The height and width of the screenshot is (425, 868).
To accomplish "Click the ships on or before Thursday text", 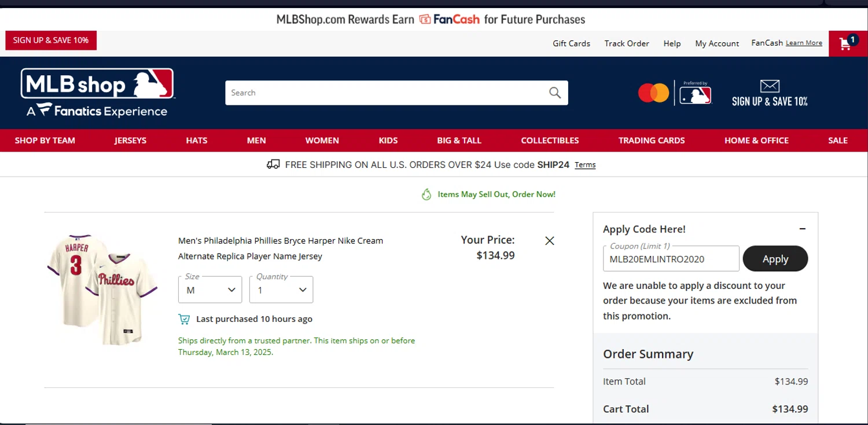I will [296, 346].
